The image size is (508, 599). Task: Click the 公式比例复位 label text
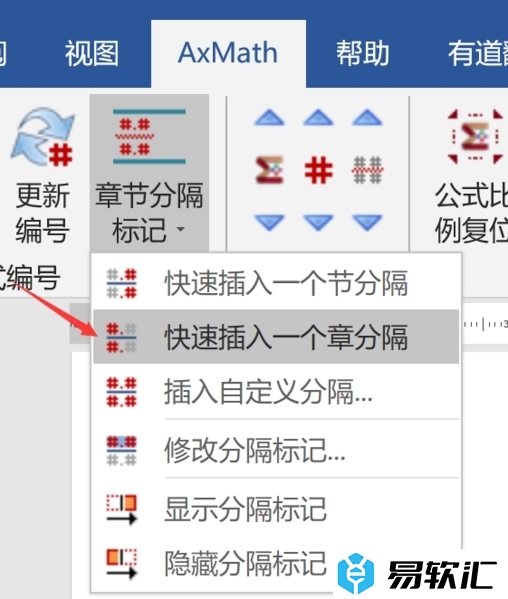point(471,212)
